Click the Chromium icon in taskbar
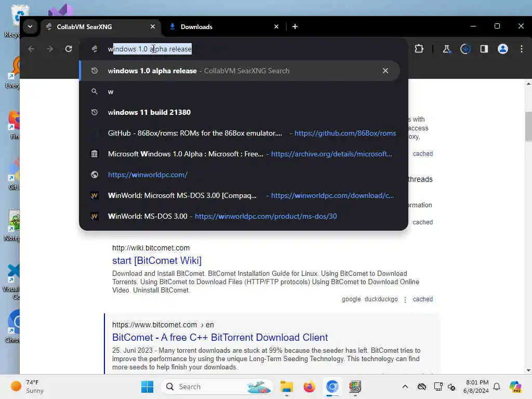 (x=332, y=387)
